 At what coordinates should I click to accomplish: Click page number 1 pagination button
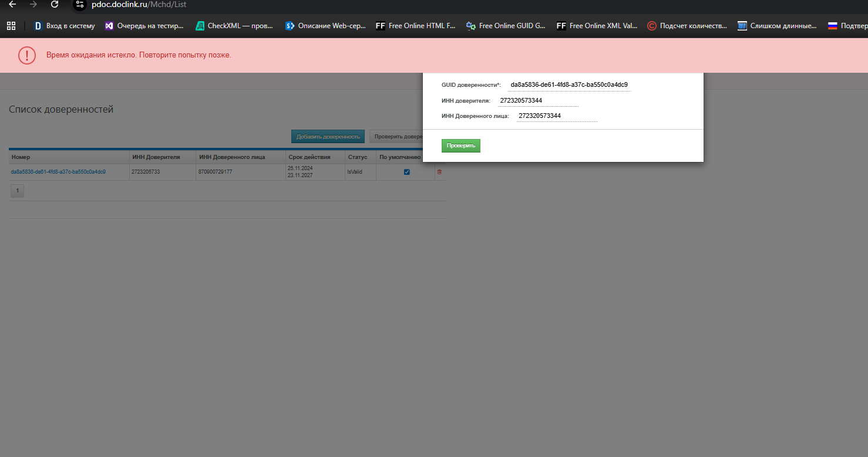[x=18, y=191]
